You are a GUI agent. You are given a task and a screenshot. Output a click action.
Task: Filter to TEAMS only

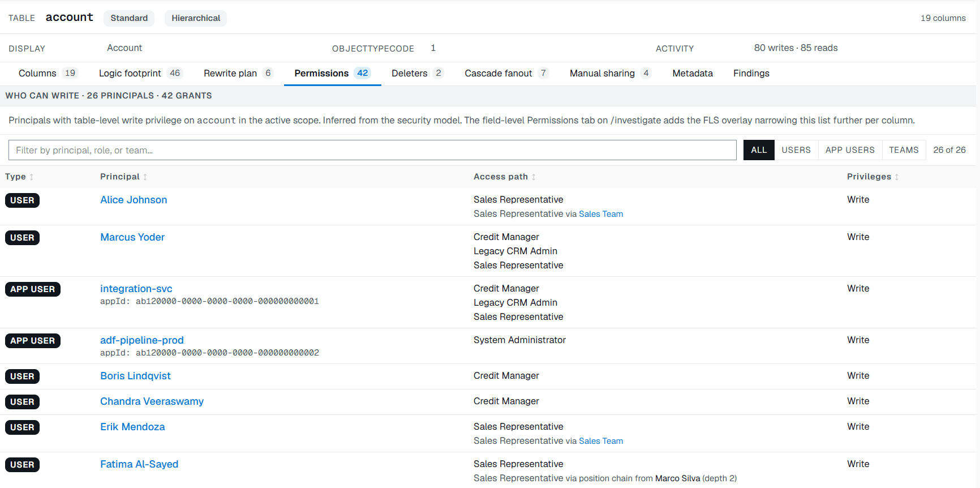pos(904,150)
